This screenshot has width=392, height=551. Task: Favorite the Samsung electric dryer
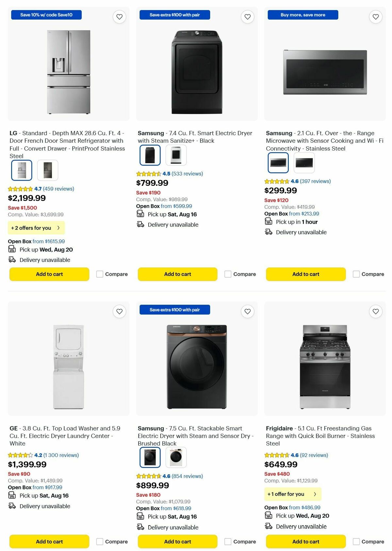247,16
